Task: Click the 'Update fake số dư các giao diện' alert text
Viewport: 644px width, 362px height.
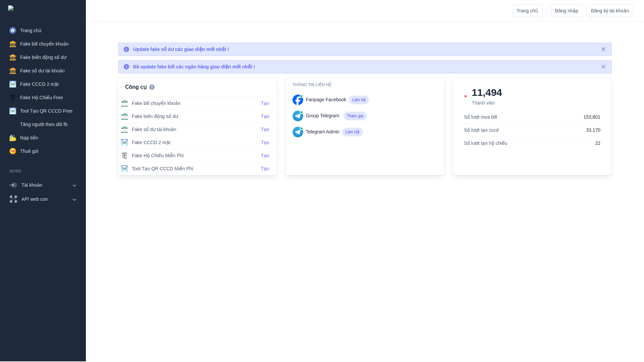Action: click(181, 49)
